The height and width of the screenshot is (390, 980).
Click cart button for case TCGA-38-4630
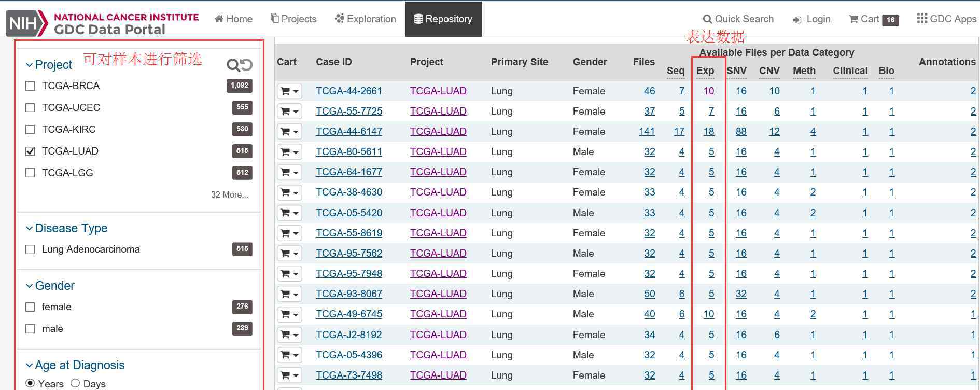pos(289,192)
